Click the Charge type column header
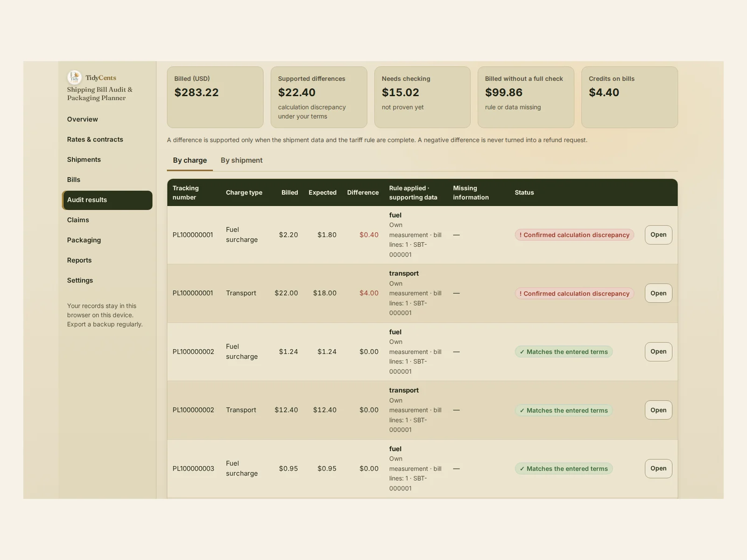Viewport: 747px width, 560px height. point(244,193)
